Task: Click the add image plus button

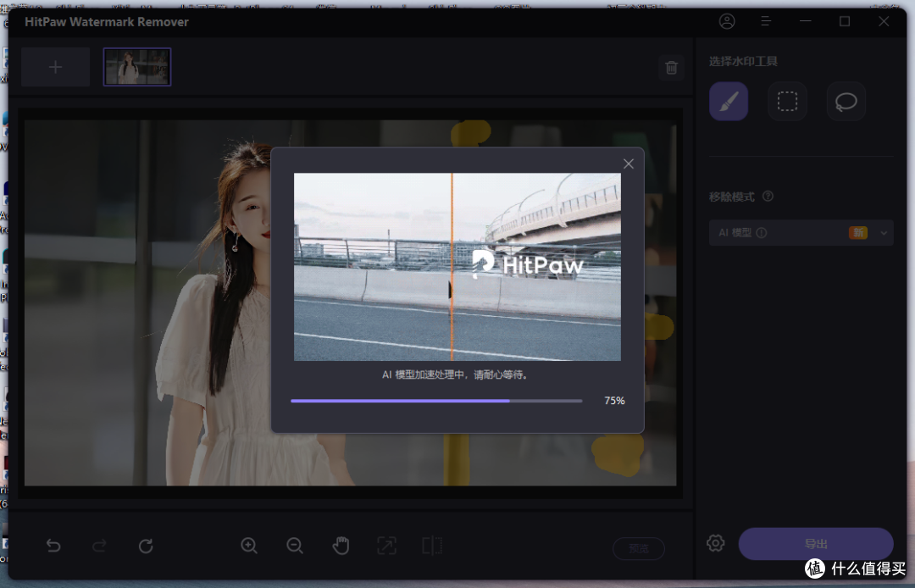Action: (x=55, y=67)
